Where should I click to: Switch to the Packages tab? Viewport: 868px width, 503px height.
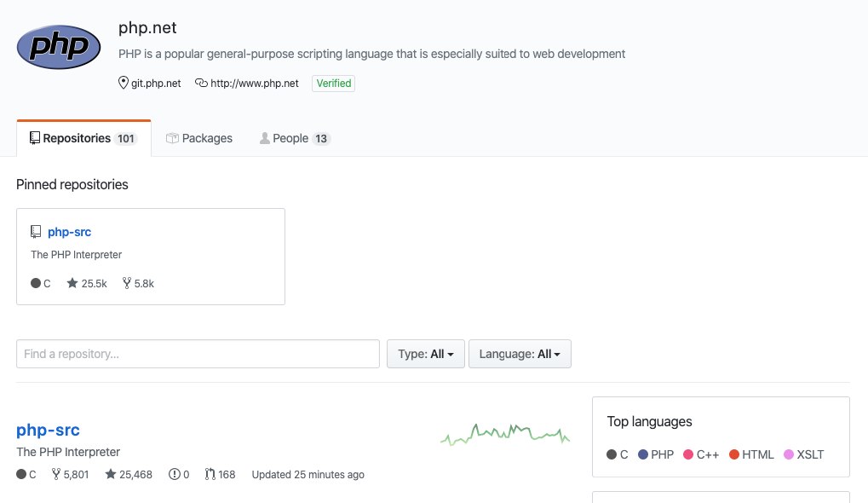tap(199, 138)
